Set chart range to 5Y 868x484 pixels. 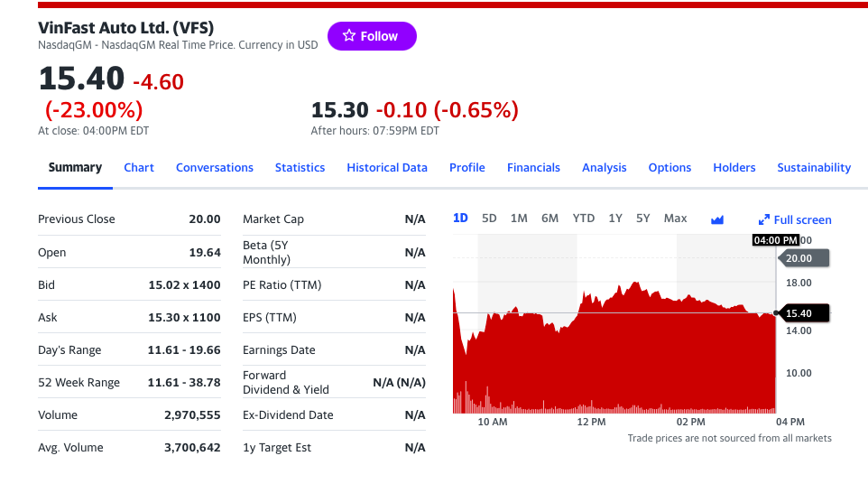click(x=642, y=219)
